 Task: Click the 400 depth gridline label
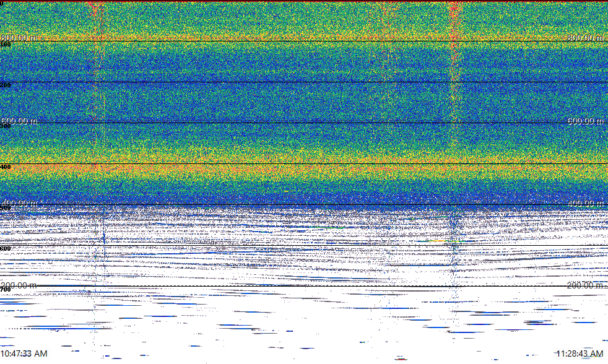[6, 167]
